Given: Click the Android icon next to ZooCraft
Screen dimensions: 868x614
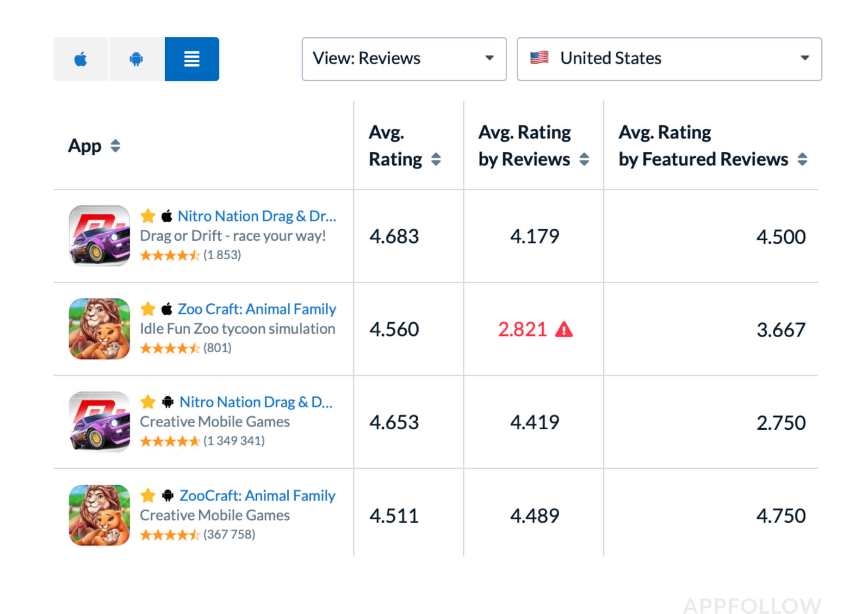Looking at the screenshot, I should point(168,495).
